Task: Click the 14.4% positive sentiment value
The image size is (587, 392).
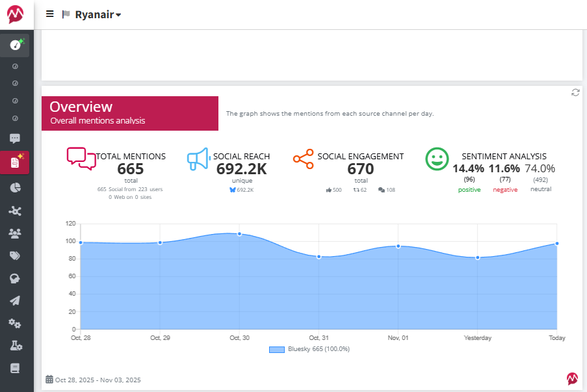Action: tap(468, 168)
